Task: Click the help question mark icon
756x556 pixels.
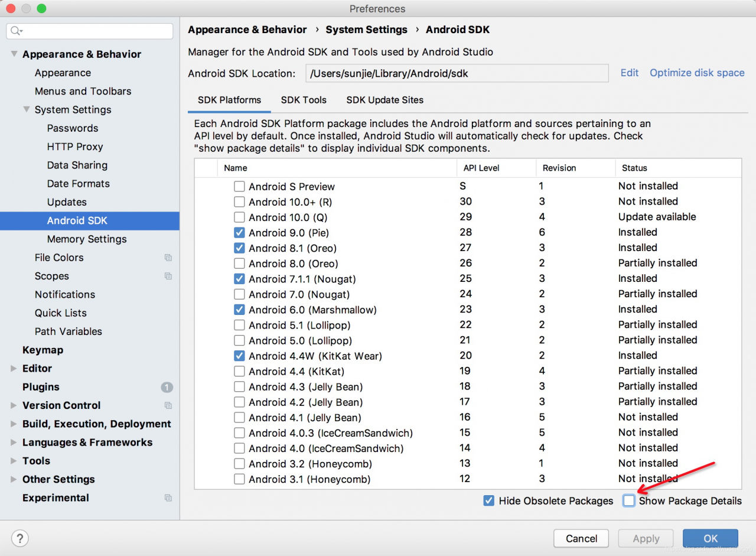Action: coord(20,538)
